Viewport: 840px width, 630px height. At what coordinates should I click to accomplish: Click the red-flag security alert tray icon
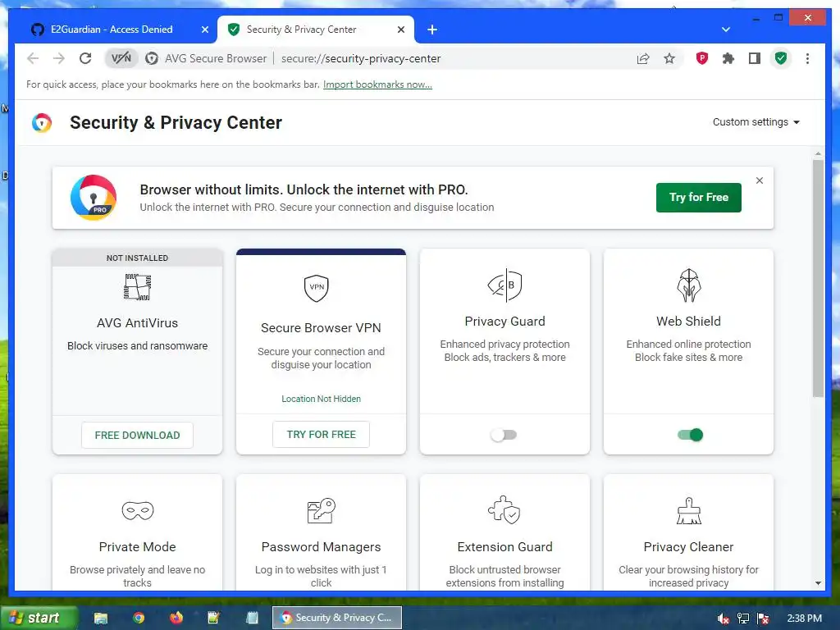click(764, 619)
